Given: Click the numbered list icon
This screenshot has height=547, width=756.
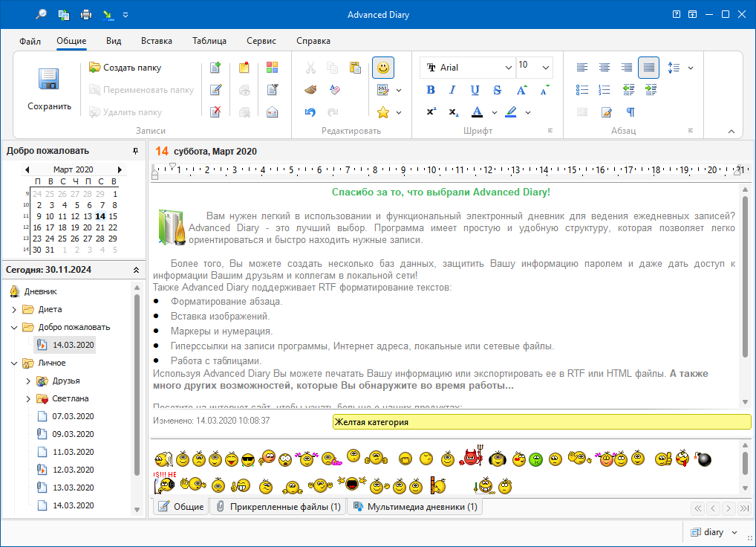Looking at the screenshot, I should [x=604, y=90].
